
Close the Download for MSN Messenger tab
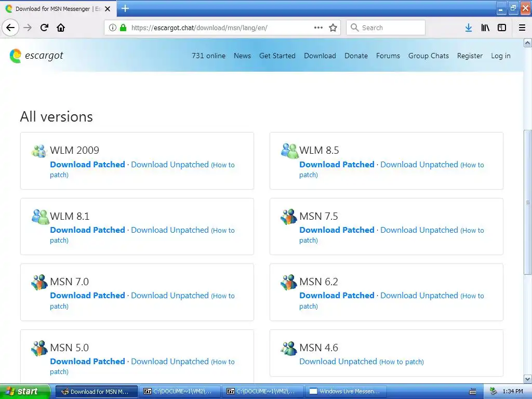108,9
